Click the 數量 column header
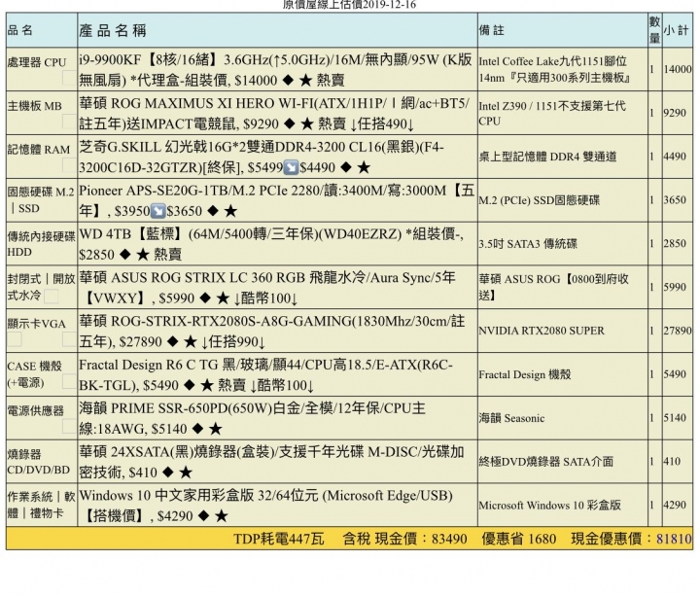Image resolution: width=700 pixels, height=596 pixels. 654,30
